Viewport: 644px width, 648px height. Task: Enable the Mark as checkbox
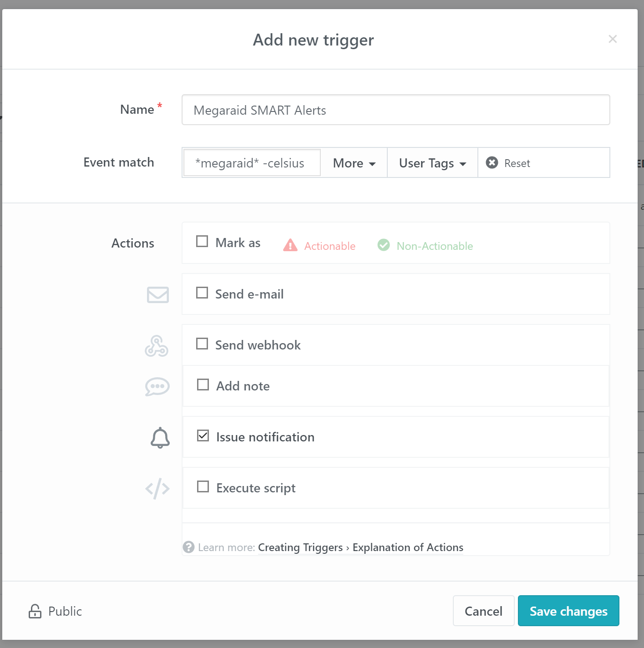click(x=203, y=241)
